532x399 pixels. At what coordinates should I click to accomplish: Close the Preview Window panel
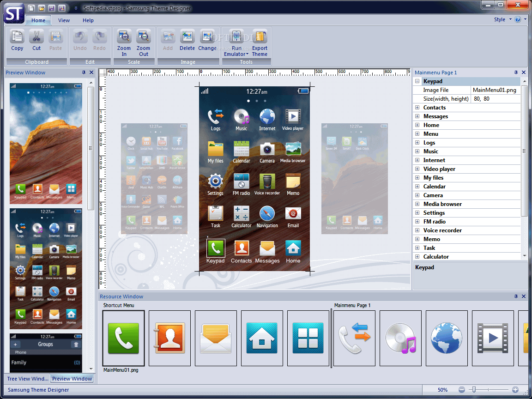coord(91,72)
